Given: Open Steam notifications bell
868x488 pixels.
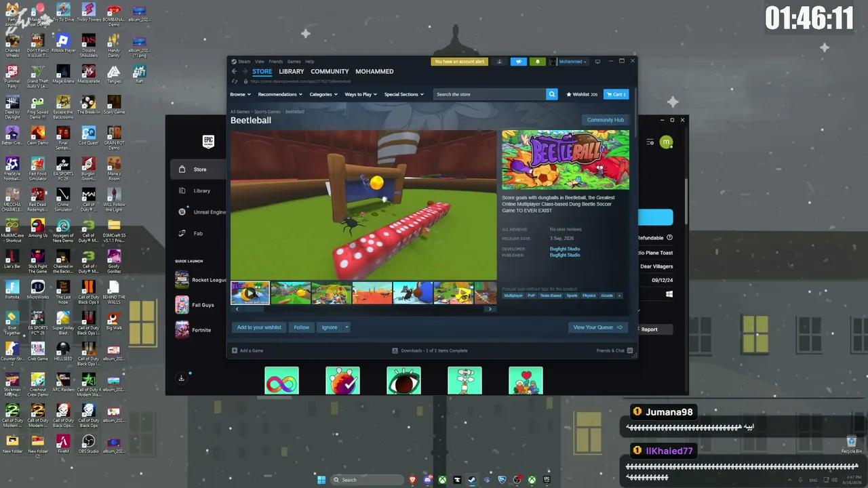Looking at the screenshot, I should tap(538, 62).
